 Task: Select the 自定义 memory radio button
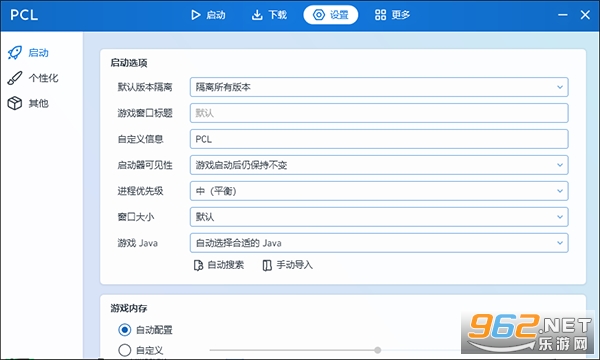(125, 350)
